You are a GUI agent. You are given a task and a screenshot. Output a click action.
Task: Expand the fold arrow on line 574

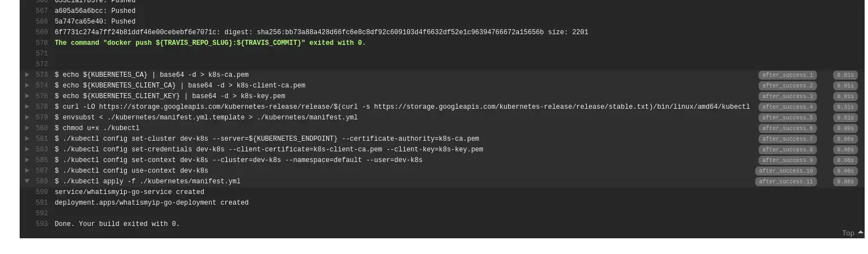click(x=27, y=85)
